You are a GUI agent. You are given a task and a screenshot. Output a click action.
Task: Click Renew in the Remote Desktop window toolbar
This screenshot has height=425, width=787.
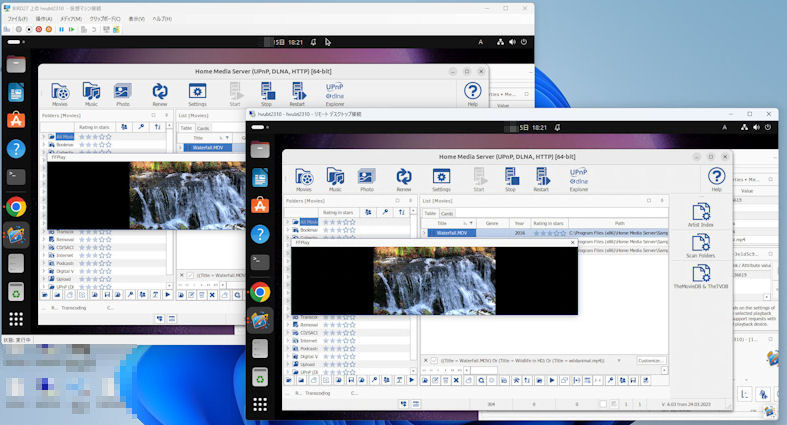pyautogui.click(x=404, y=180)
